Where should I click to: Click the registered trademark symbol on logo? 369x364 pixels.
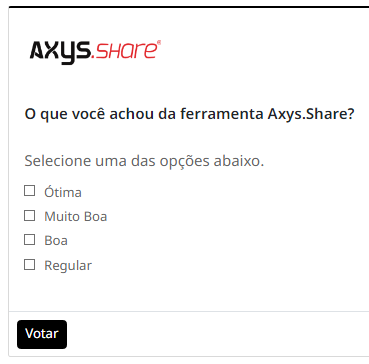[159, 42]
